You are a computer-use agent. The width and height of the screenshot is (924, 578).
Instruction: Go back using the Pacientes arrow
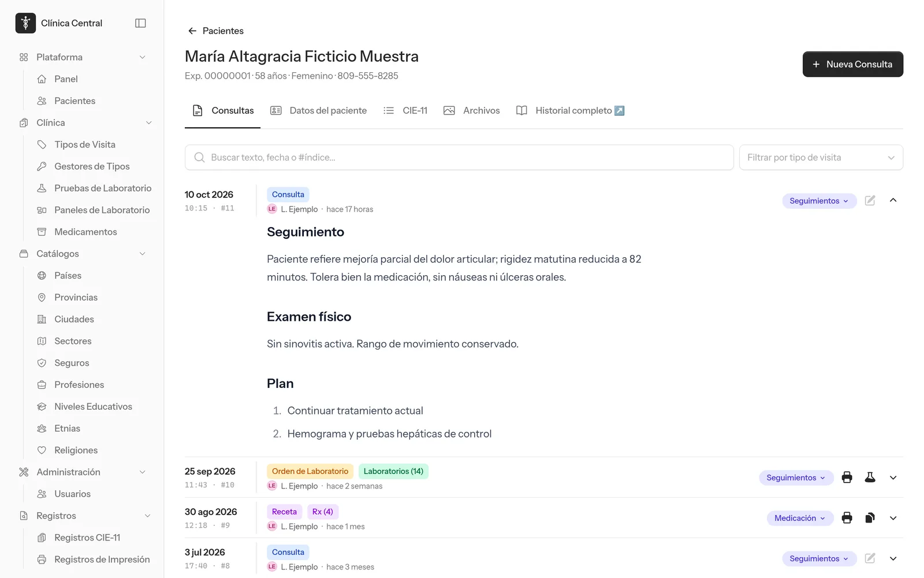[215, 31]
